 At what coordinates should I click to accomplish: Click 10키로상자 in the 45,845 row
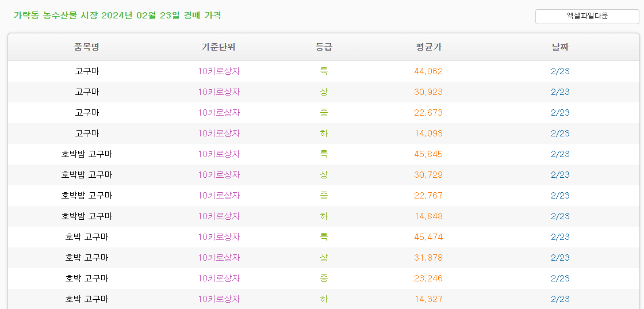pos(219,154)
